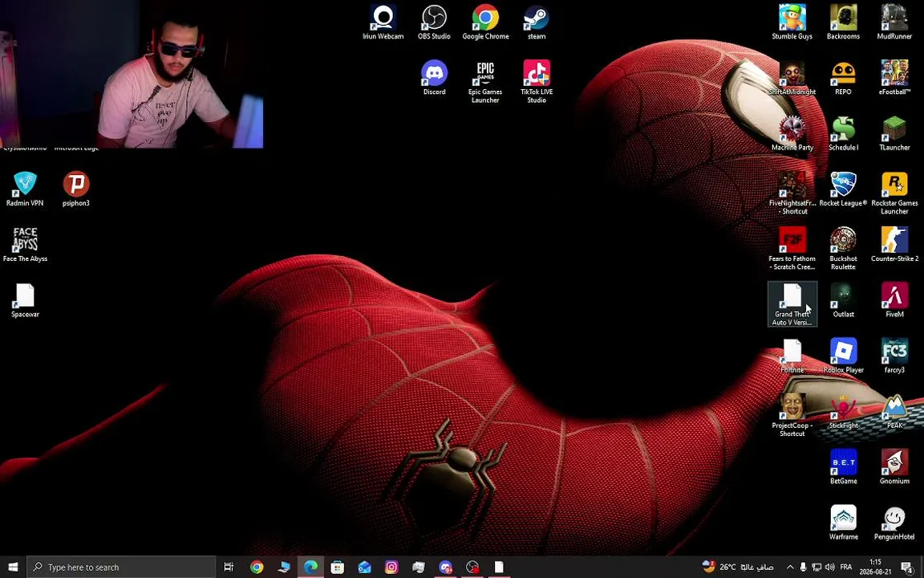Select the PEAK game icon
Viewport: 924px width, 578px height.
[x=894, y=410]
